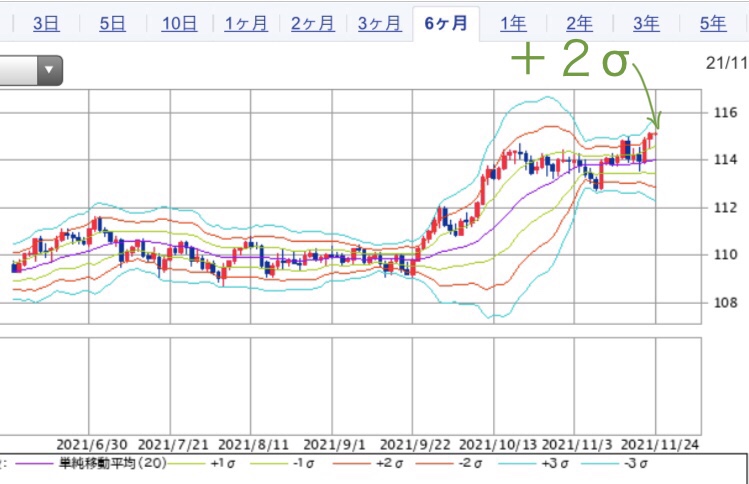Switch chart to the 5日 period

pos(113,24)
